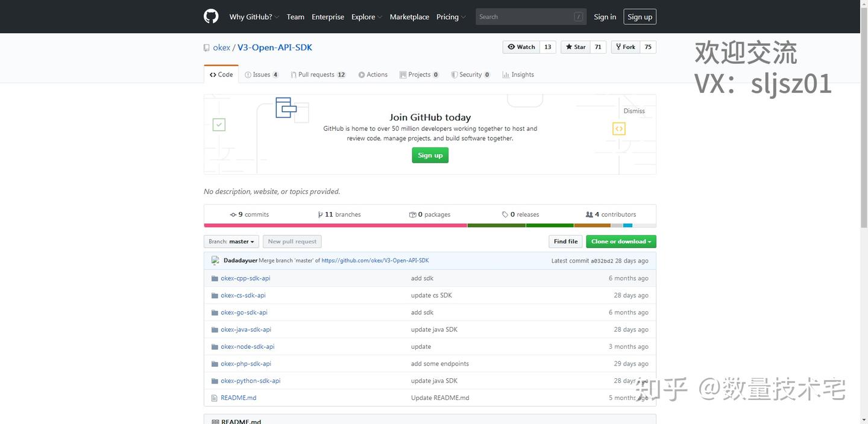Click the green Sign up banner button
The width and height of the screenshot is (868, 424).
point(430,155)
